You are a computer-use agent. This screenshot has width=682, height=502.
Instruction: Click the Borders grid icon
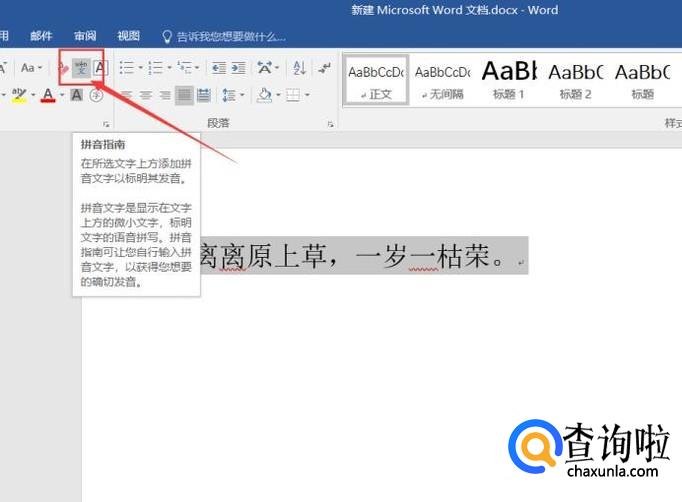point(293,95)
